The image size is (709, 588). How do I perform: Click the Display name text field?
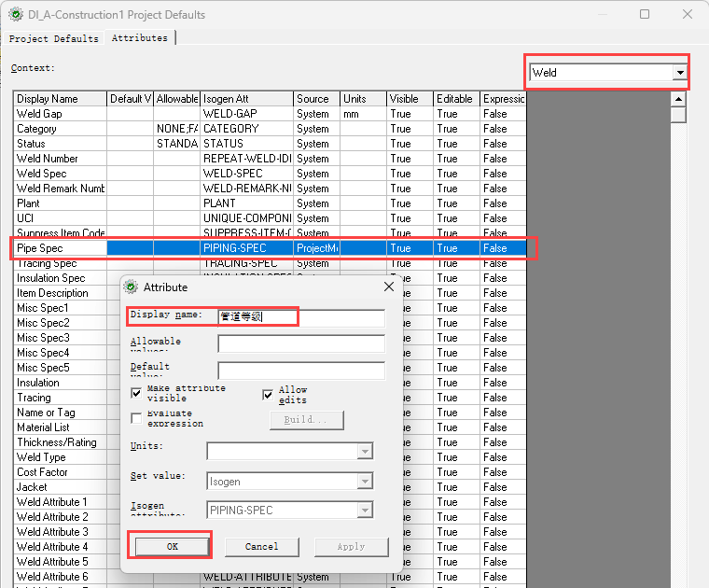coord(300,318)
